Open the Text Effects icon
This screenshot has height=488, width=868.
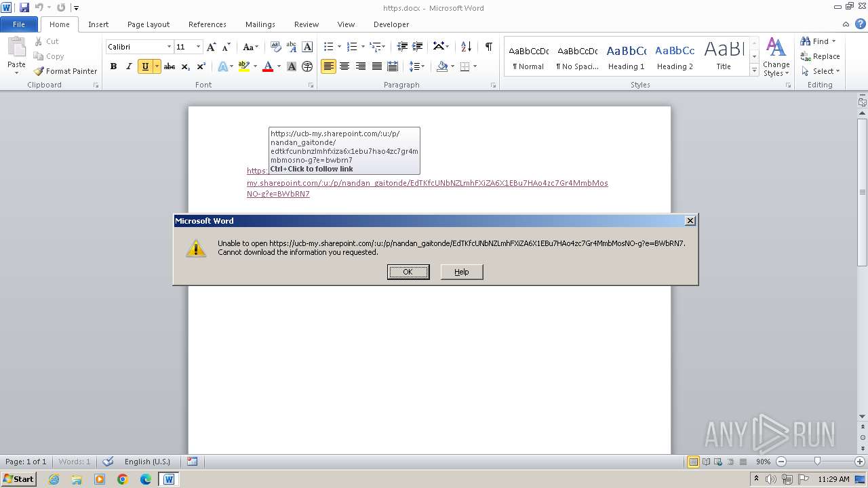tap(225, 66)
